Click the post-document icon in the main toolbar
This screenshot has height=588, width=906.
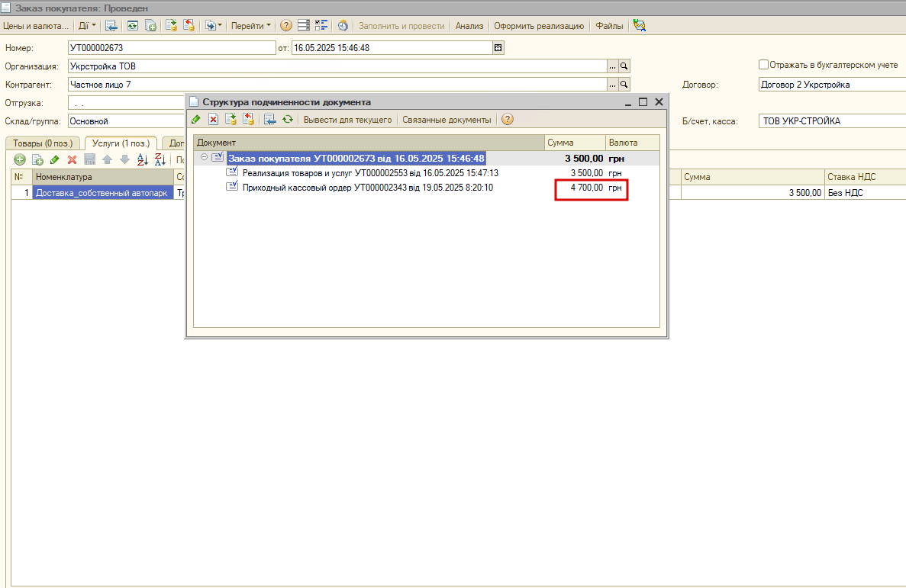coord(171,26)
